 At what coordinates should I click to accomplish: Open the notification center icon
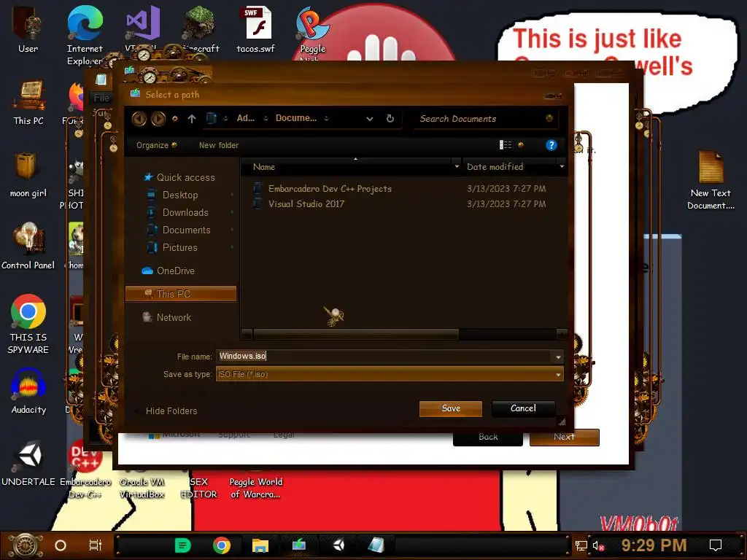tap(716, 545)
